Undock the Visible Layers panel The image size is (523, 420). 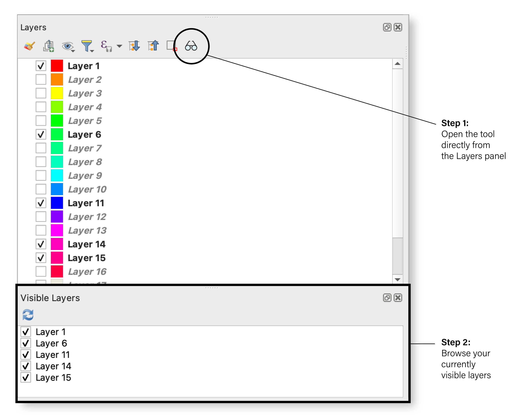point(387,297)
